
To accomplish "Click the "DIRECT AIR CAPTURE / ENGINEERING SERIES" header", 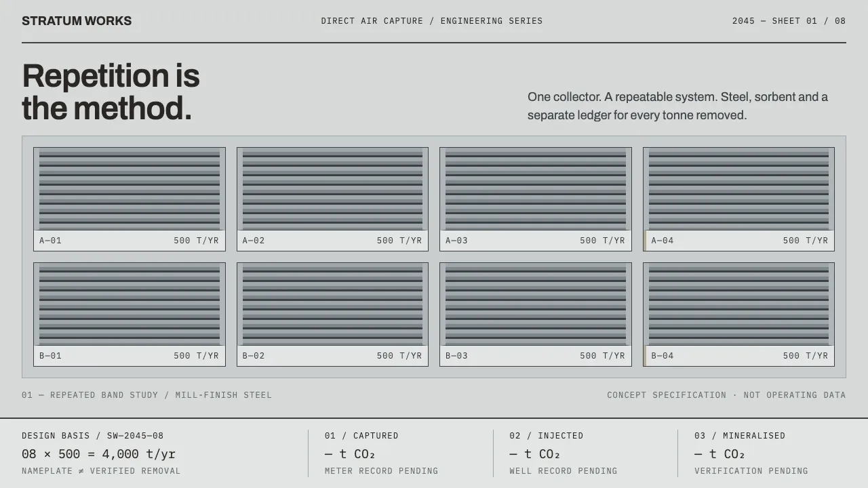I will pos(432,21).
